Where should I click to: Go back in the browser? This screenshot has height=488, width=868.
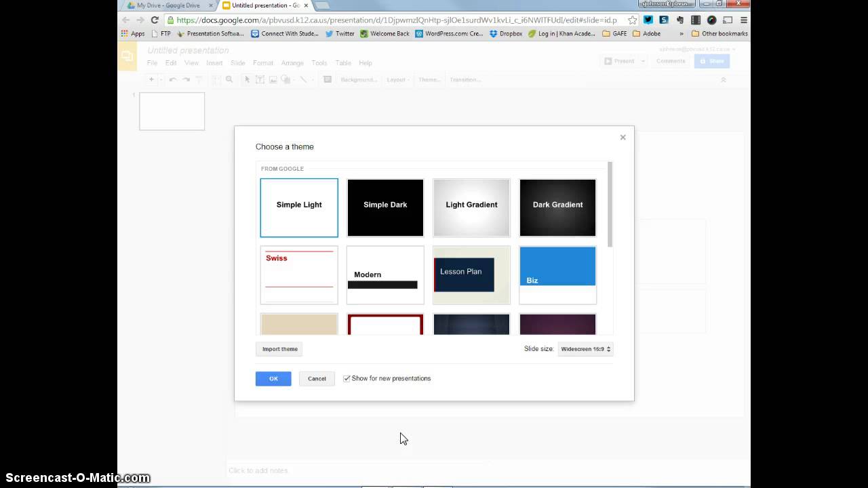tap(125, 20)
